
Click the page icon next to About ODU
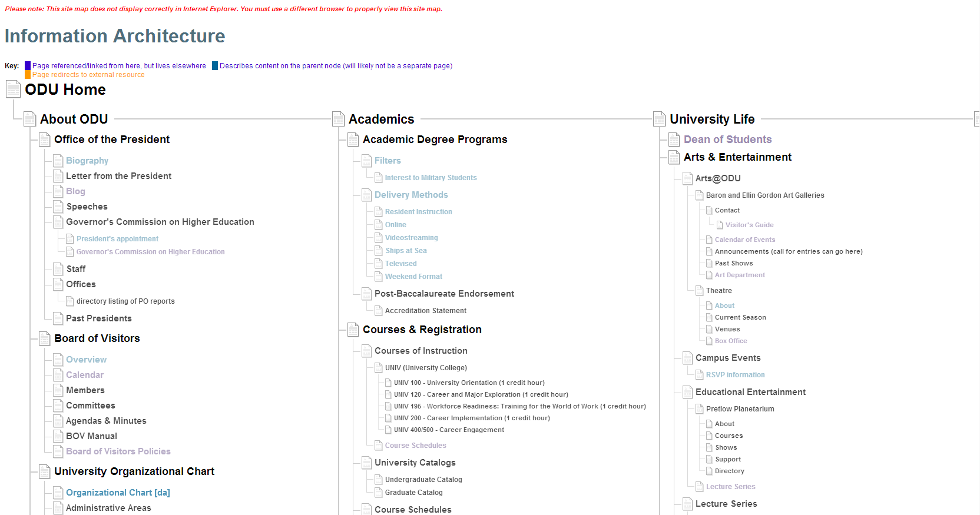tap(30, 119)
